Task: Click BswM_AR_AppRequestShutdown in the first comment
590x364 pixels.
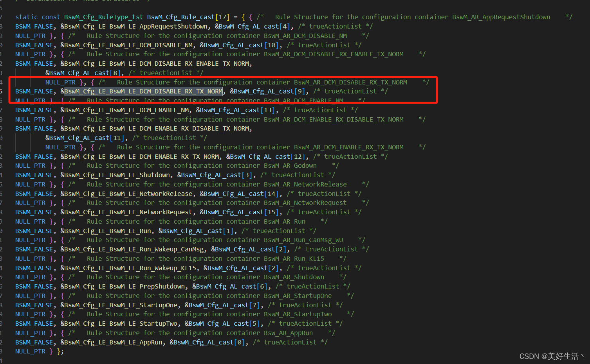Action: [501, 17]
